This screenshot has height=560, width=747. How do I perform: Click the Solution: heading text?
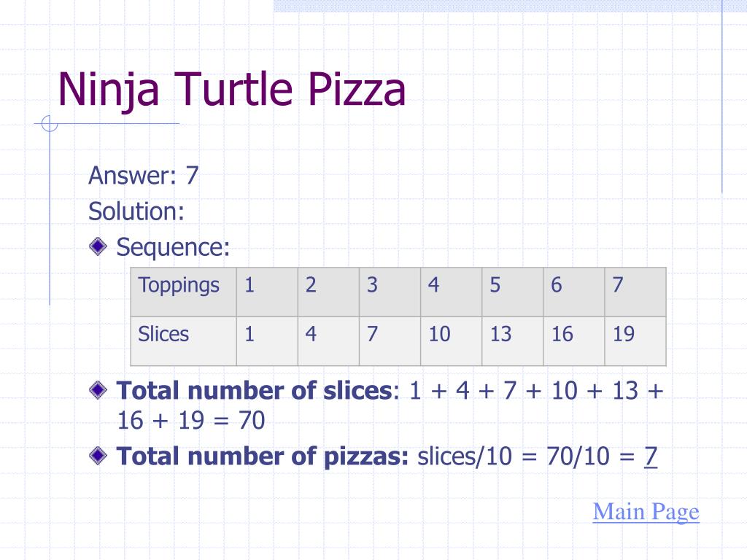tap(136, 211)
